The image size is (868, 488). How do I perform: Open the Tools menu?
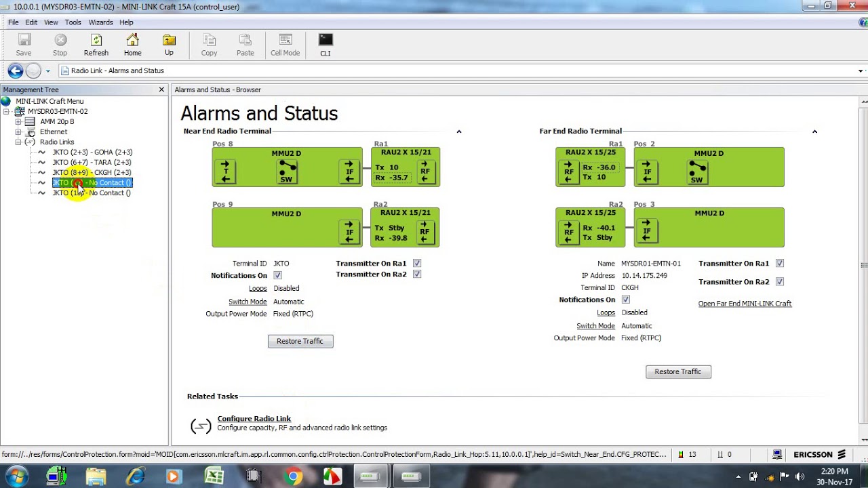pyautogui.click(x=73, y=22)
